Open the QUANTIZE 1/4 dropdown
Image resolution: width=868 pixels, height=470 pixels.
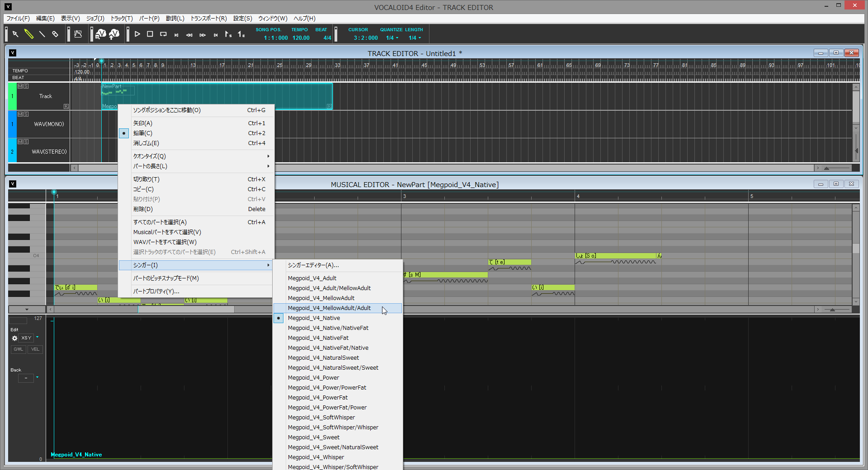click(392, 38)
